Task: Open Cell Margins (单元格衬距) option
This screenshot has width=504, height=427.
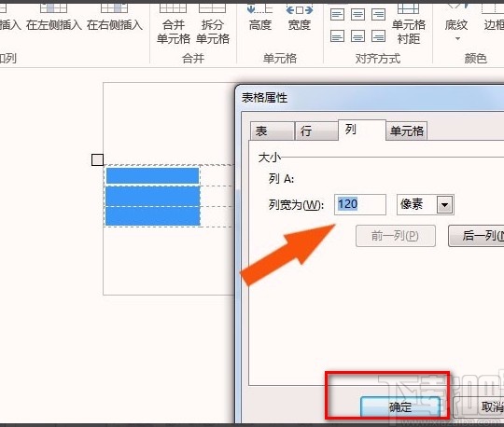Action: 408,24
